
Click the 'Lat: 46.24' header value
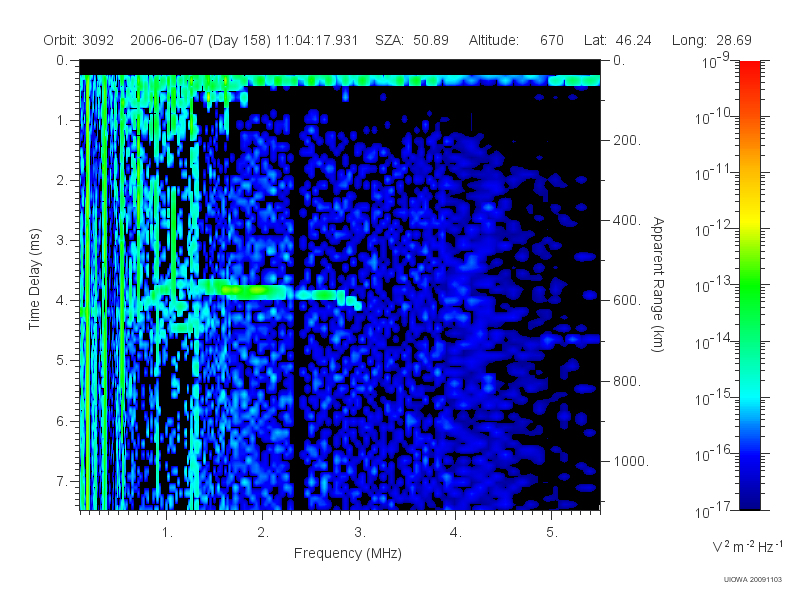(x=617, y=40)
